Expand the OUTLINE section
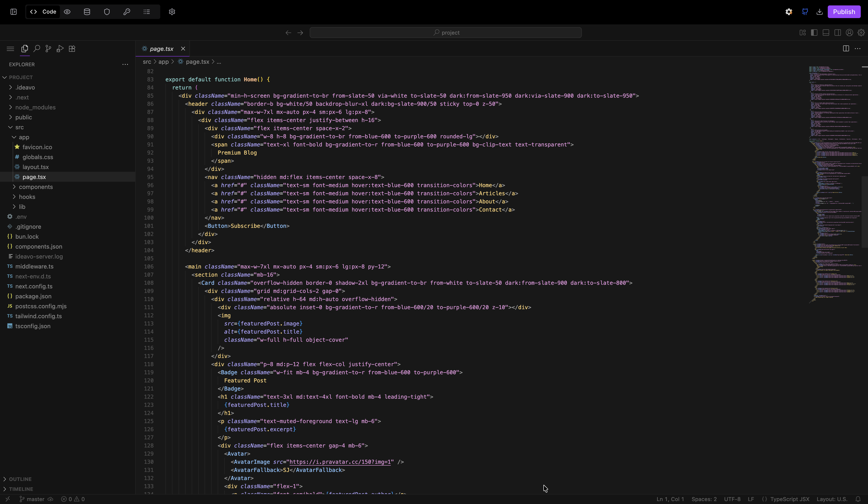Viewport: 868px width, 504px height. pyautogui.click(x=20, y=479)
